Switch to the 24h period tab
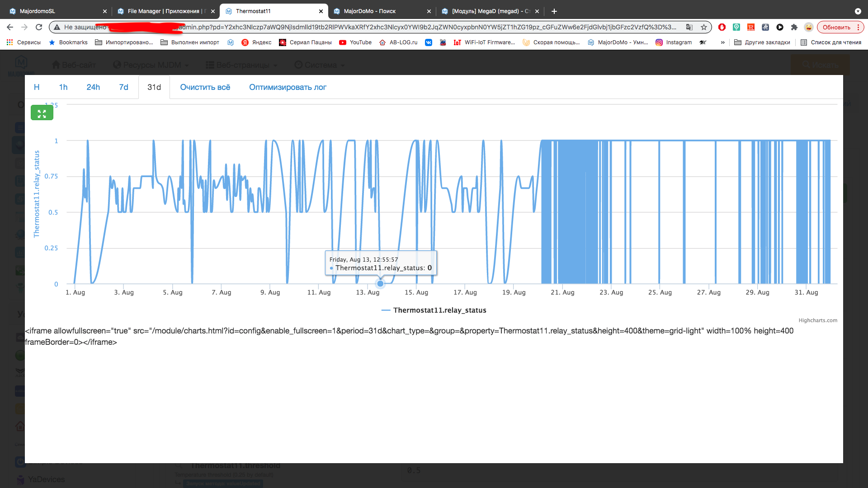This screenshot has height=488, width=868. pos(93,87)
